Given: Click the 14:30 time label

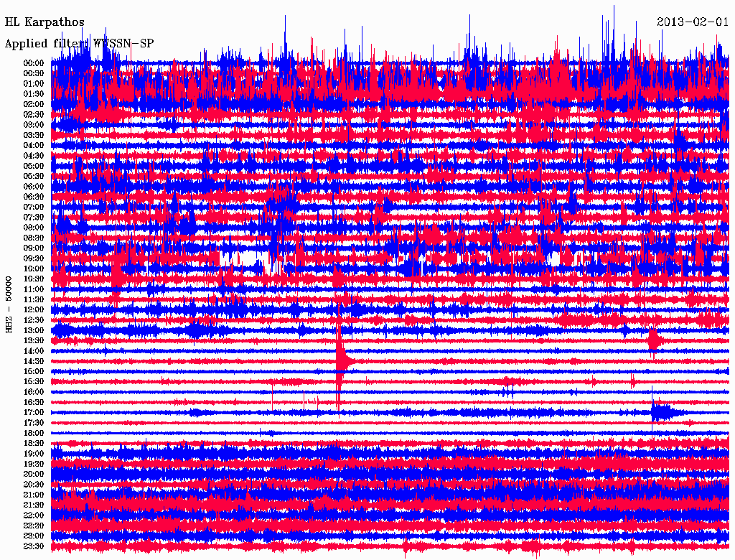Looking at the screenshot, I should 34,361.
